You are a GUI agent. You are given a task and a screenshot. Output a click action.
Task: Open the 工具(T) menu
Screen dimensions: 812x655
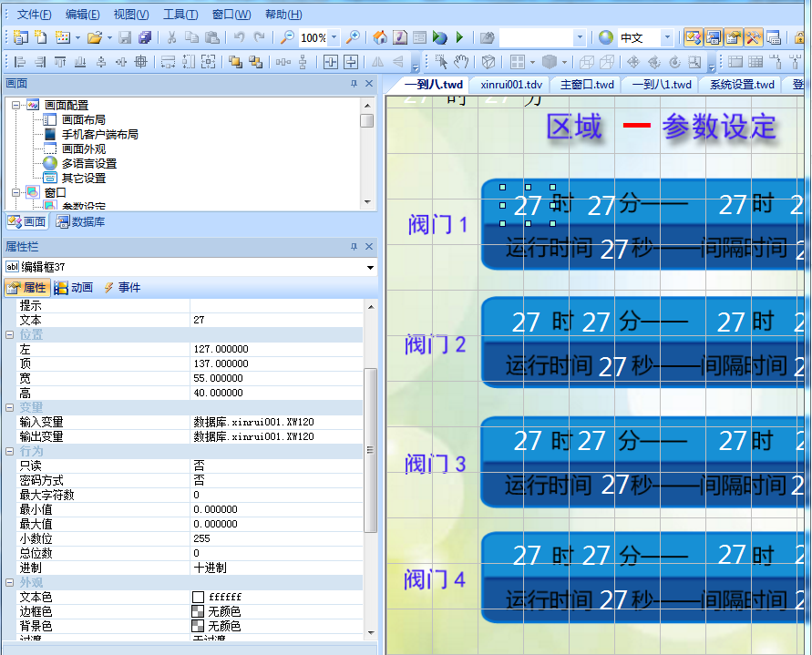click(180, 15)
